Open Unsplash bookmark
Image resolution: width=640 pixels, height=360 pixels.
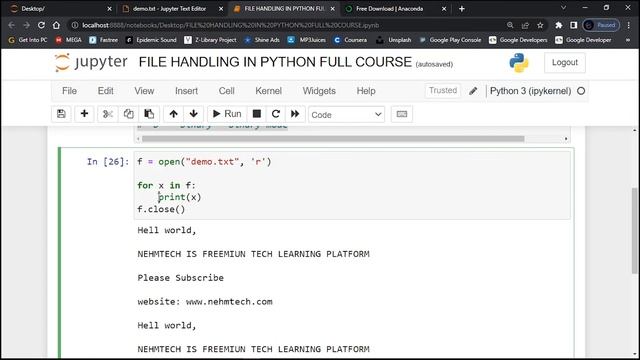click(x=394, y=40)
